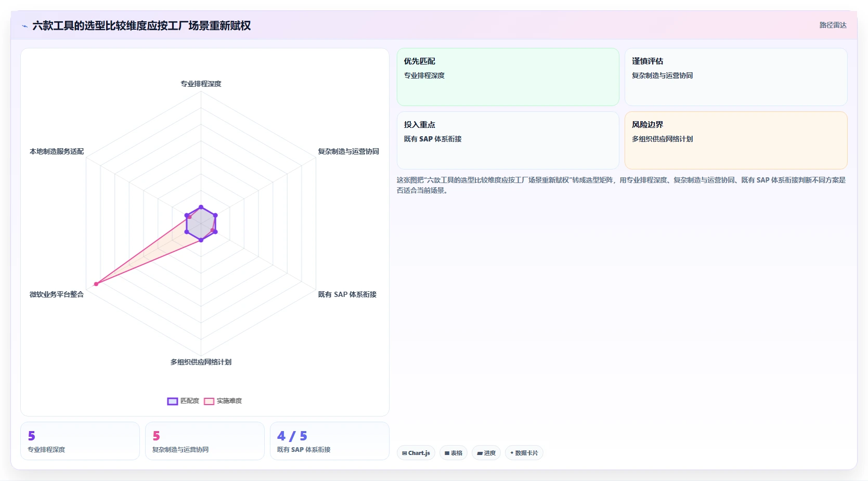The height and width of the screenshot is (481, 868).
Task: Click the description paragraph starting 这张图把
Action: pyautogui.click(x=621, y=185)
